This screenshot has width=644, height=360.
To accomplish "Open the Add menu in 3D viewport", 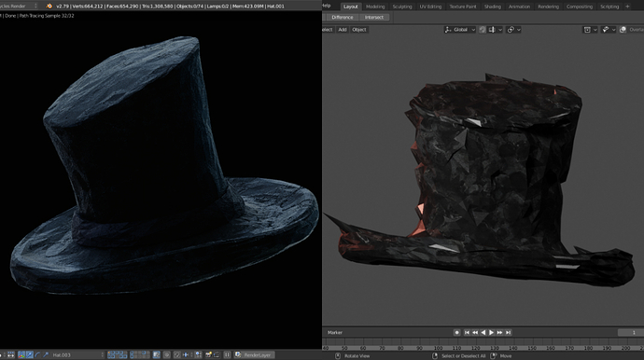I will tap(343, 30).
